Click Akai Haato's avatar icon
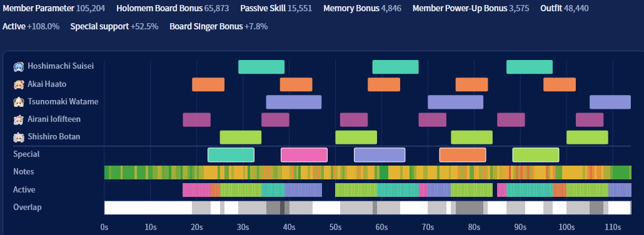The height and width of the screenshot is (235, 644). (19, 84)
